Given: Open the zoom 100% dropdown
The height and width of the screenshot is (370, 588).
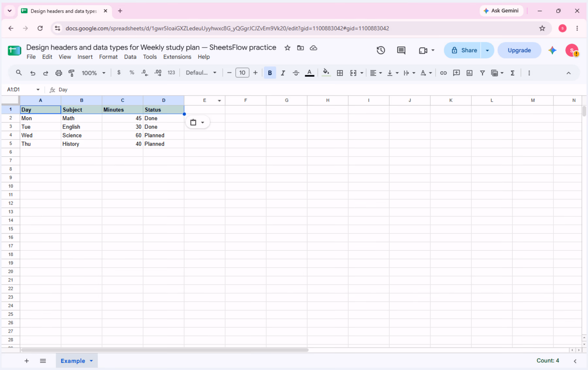Looking at the screenshot, I should tap(93, 73).
